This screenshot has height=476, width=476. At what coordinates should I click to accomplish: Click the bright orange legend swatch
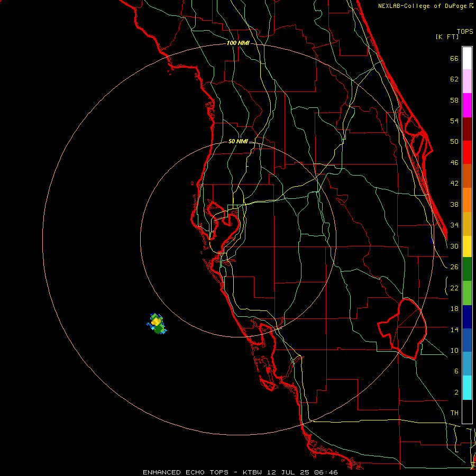click(467, 200)
